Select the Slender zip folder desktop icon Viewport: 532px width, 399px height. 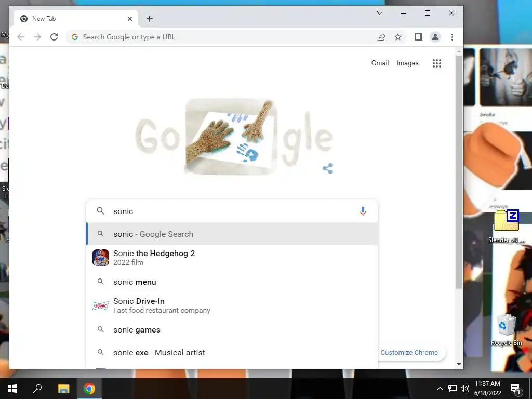(507, 227)
